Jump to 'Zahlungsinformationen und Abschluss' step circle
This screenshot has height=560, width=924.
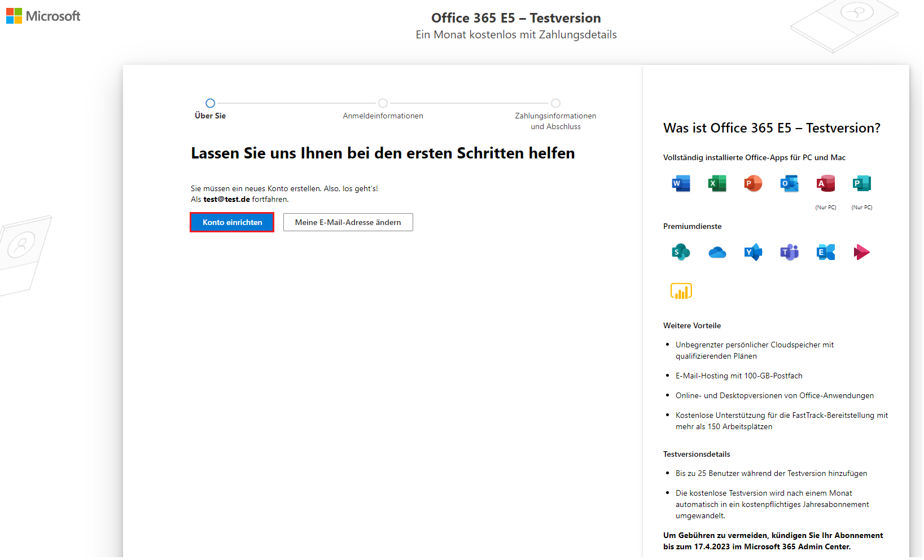pyautogui.click(x=555, y=103)
